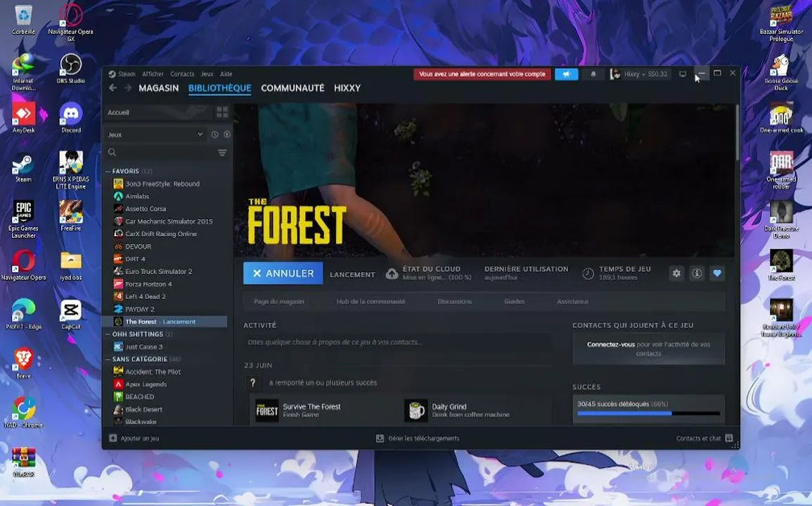This screenshot has height=506, width=812.
Task: Click the achievements progress bar
Action: pyautogui.click(x=648, y=413)
